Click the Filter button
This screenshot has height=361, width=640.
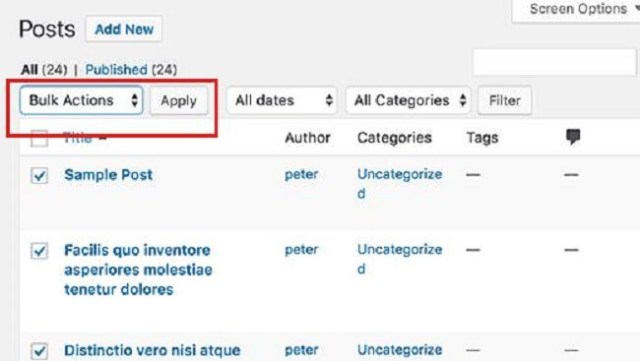pos(504,100)
